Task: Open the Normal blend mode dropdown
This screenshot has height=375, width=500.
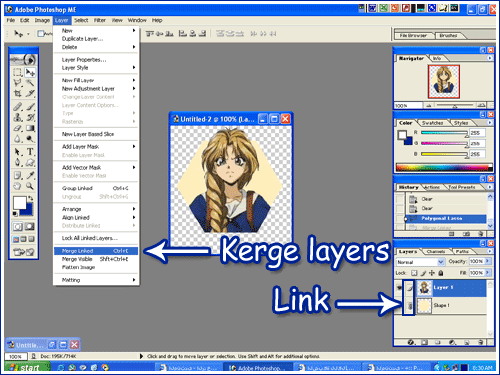Action: pos(420,262)
